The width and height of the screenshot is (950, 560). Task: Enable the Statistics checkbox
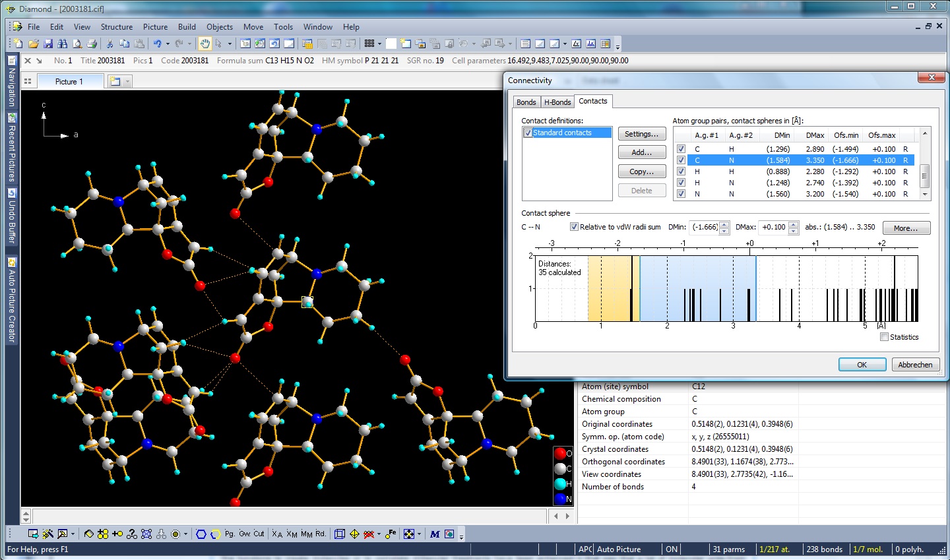click(884, 337)
